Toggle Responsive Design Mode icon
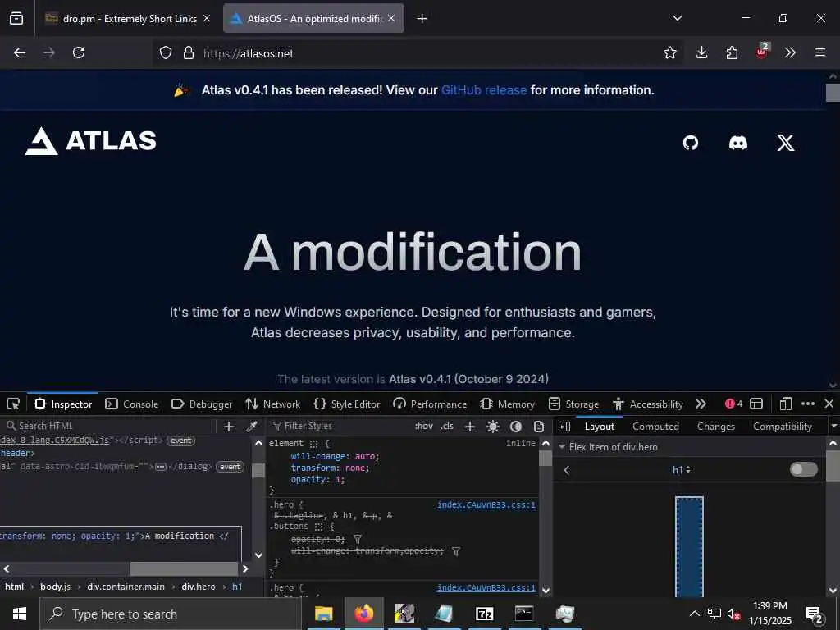 coord(786,404)
